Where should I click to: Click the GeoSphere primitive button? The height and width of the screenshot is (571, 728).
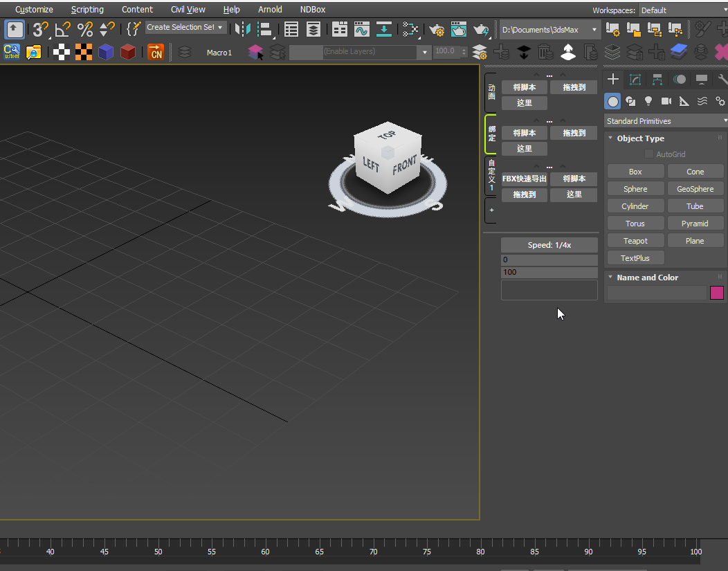[695, 189]
